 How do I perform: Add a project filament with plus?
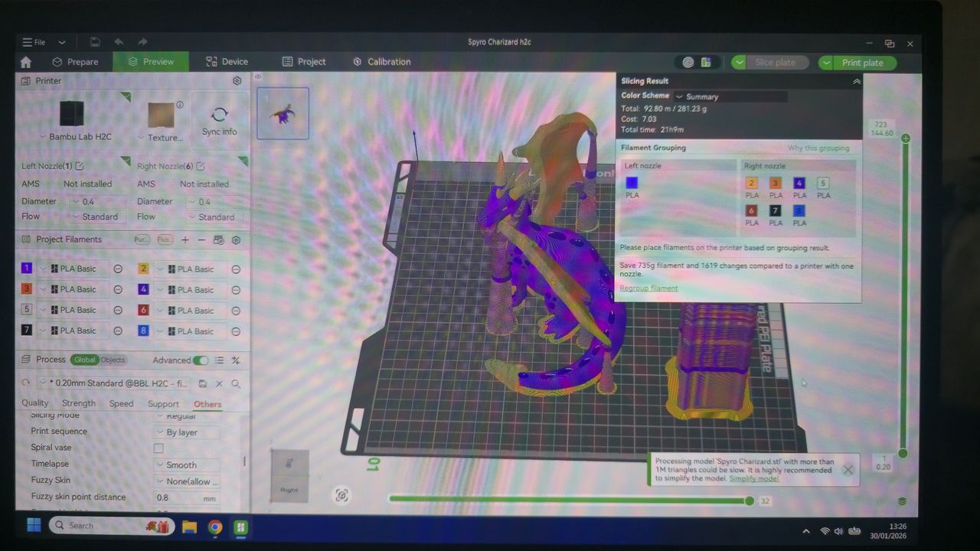pos(185,240)
